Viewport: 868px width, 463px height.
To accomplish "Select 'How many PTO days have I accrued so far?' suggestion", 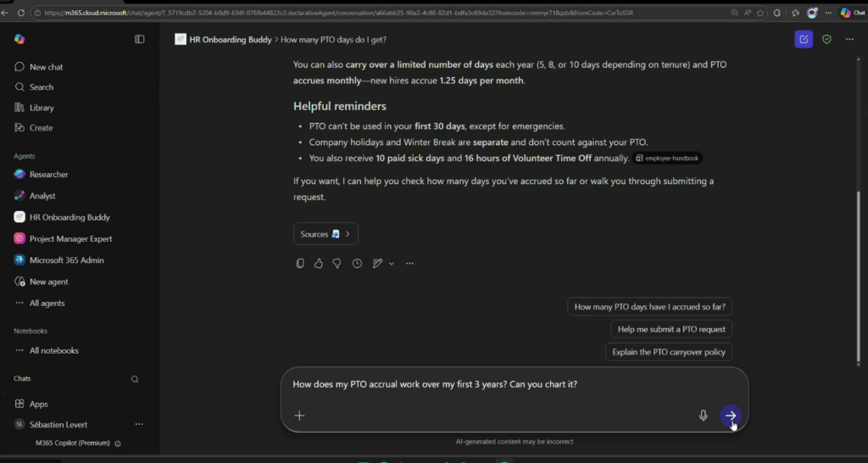I will point(650,307).
